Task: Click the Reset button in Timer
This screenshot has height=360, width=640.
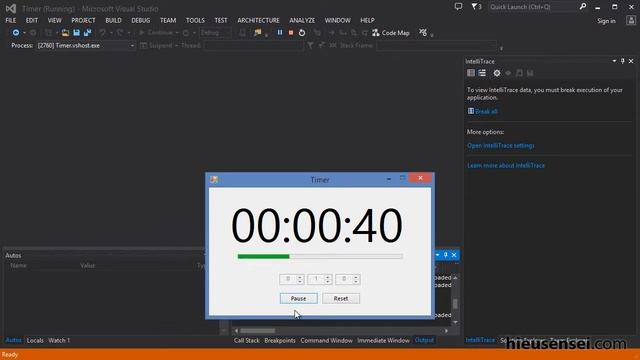Action: 341,298
